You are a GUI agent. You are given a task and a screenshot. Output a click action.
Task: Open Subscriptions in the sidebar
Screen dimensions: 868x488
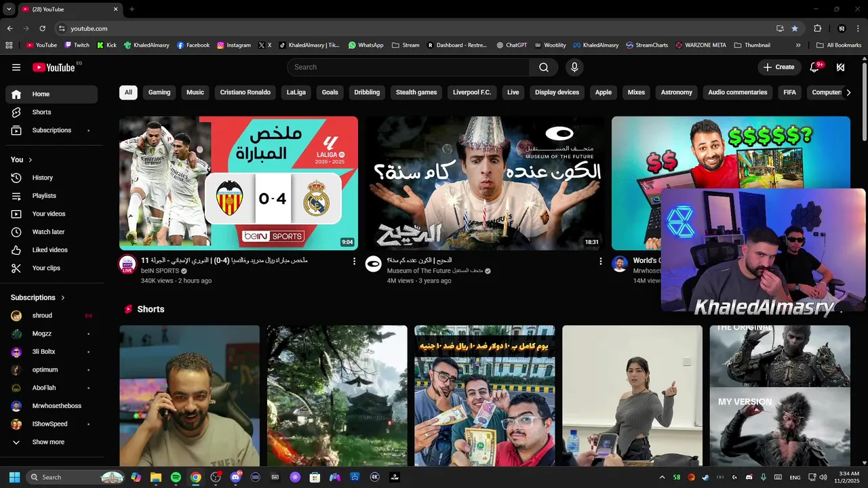coord(52,130)
